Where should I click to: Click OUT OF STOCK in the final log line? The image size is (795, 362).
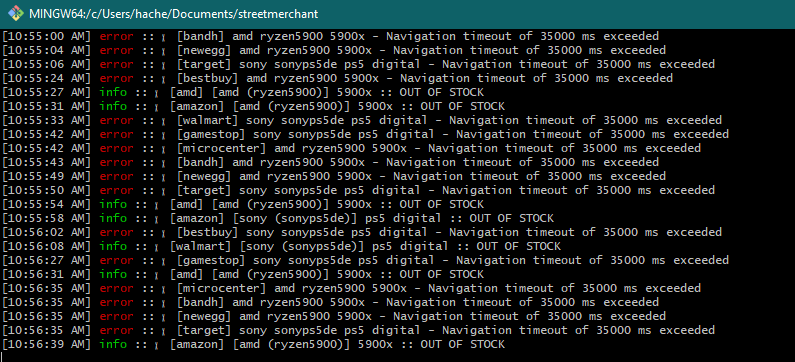pyautogui.click(x=463, y=344)
